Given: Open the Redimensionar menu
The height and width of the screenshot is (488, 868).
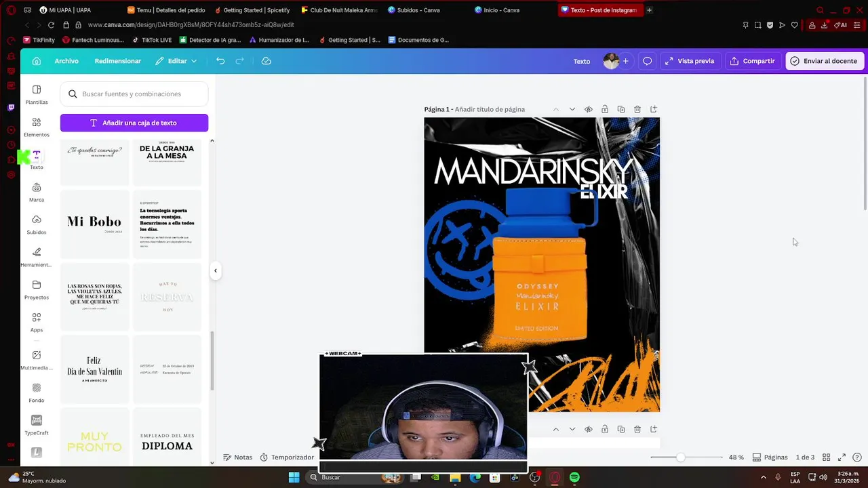Looking at the screenshot, I should 118,61.
